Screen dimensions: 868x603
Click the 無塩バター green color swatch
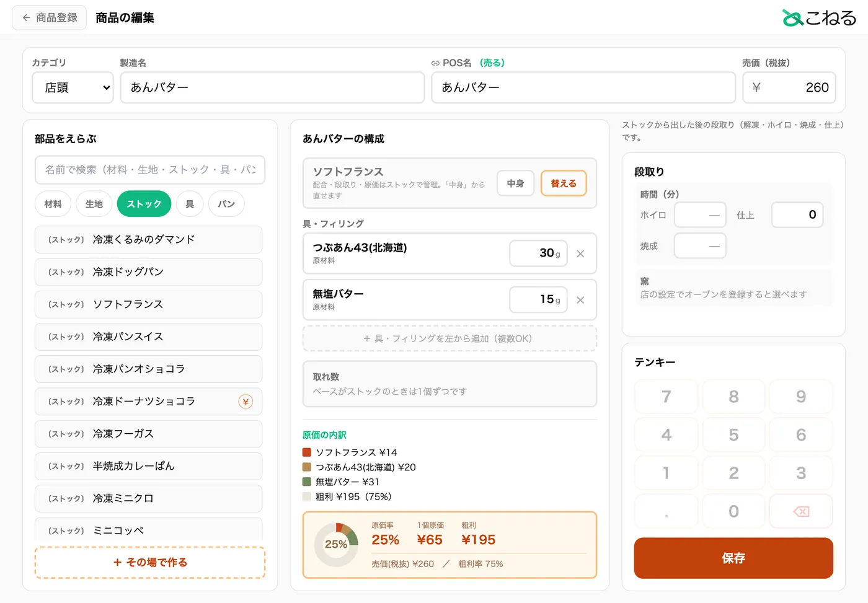point(307,482)
